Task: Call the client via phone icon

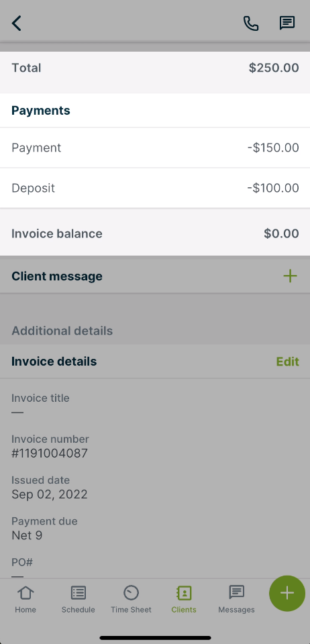Action: (x=251, y=23)
